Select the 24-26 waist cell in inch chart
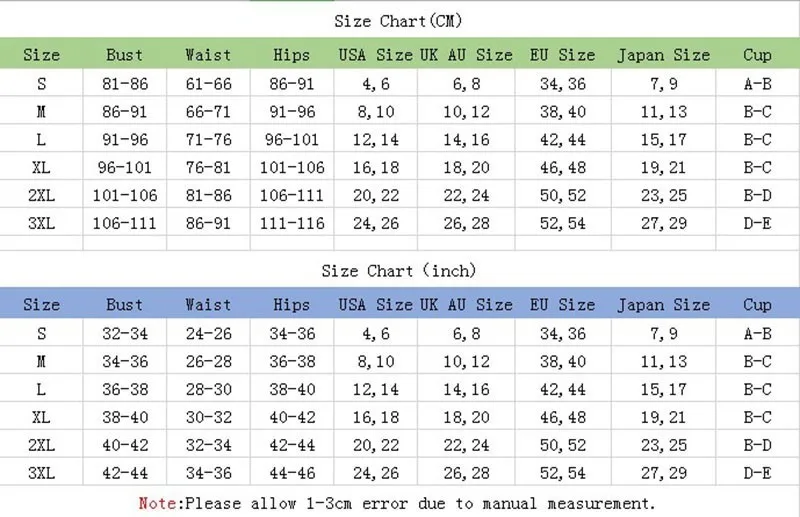The height and width of the screenshot is (517, 800). click(x=208, y=334)
